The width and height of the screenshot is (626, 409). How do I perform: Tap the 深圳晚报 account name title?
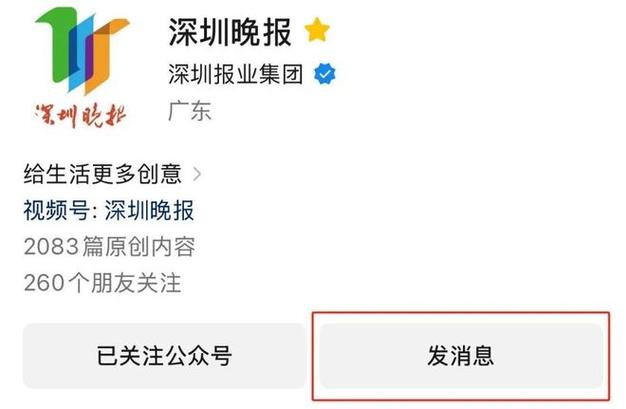tap(230, 32)
